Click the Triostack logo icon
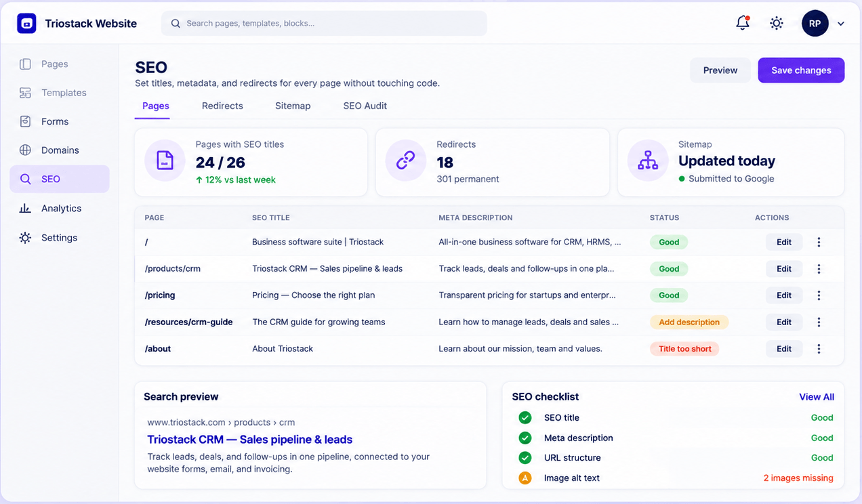The height and width of the screenshot is (504, 862). point(26,24)
